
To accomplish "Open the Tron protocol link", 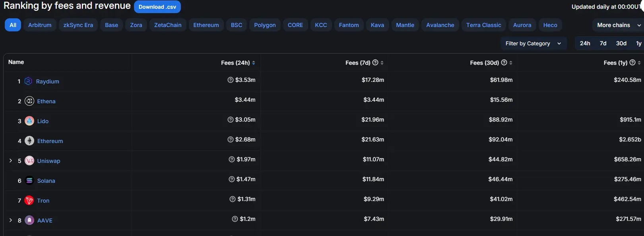I will (x=43, y=201).
